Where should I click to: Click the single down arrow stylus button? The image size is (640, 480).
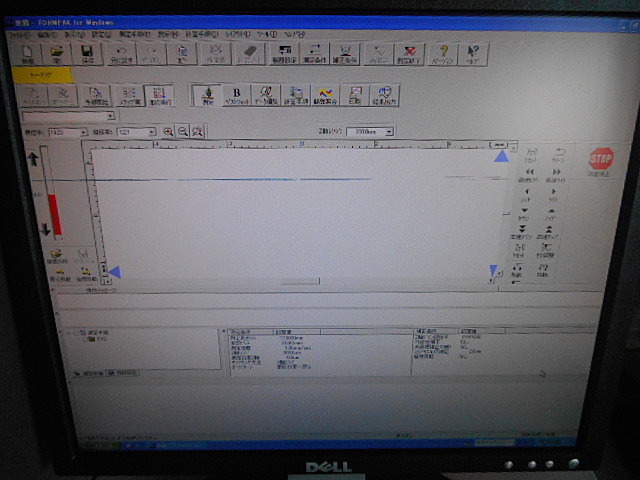tap(524, 214)
